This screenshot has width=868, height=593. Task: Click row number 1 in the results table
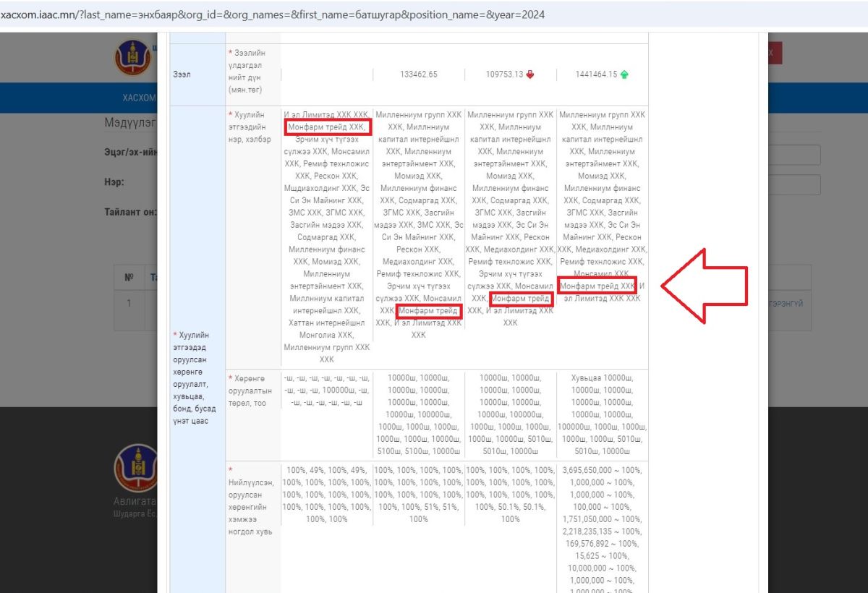(129, 303)
